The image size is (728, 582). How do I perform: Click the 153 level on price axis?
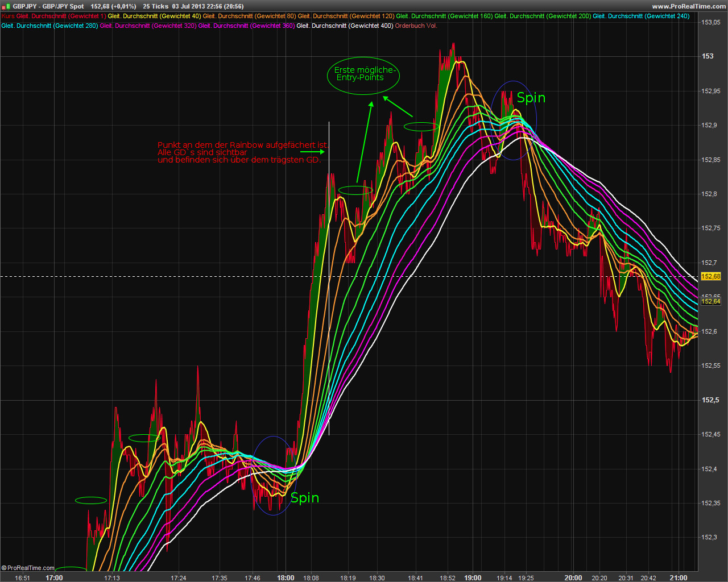point(708,56)
